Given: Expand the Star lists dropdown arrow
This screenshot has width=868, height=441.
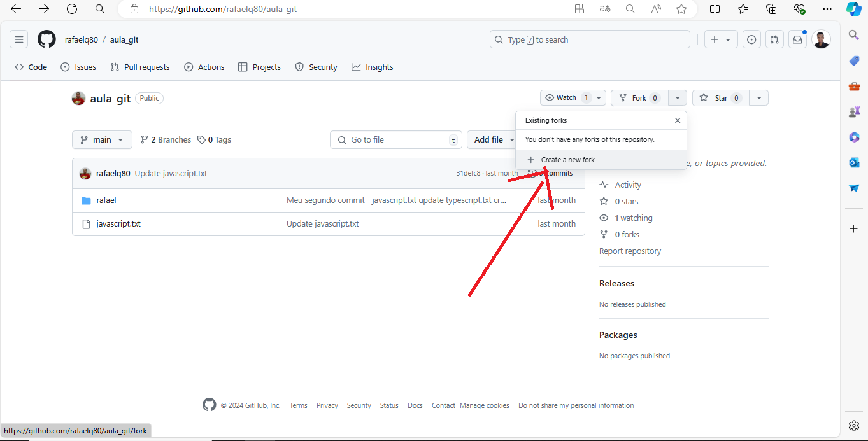Looking at the screenshot, I should 759,98.
